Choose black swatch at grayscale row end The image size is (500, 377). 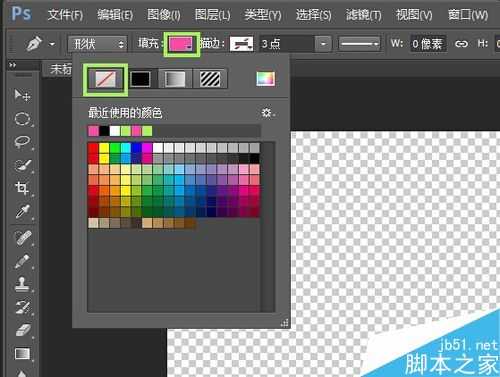(255, 159)
